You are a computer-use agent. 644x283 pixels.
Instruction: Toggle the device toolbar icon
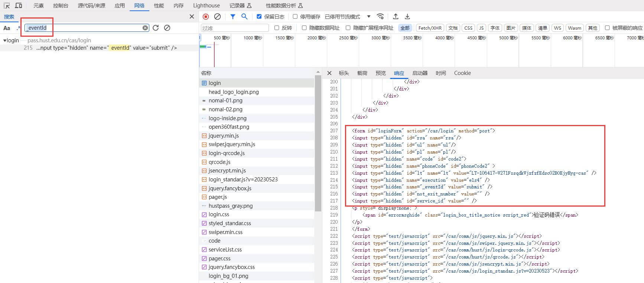[x=18, y=6]
